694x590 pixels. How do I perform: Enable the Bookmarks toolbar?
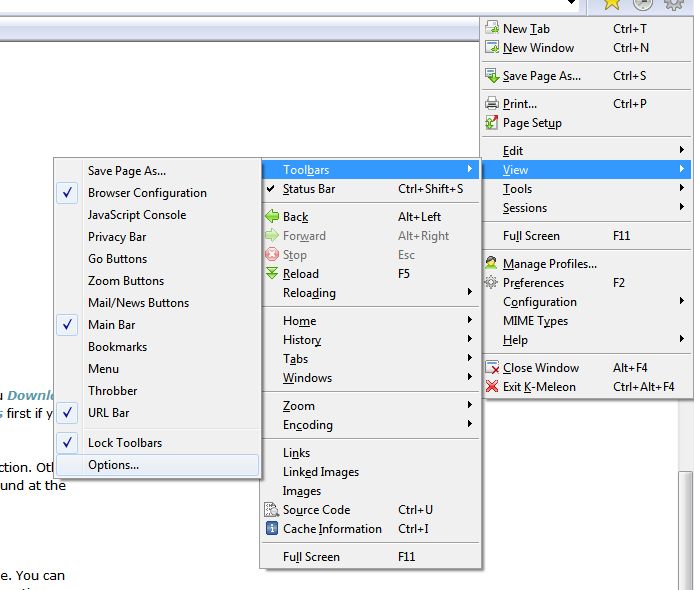[x=158, y=347]
